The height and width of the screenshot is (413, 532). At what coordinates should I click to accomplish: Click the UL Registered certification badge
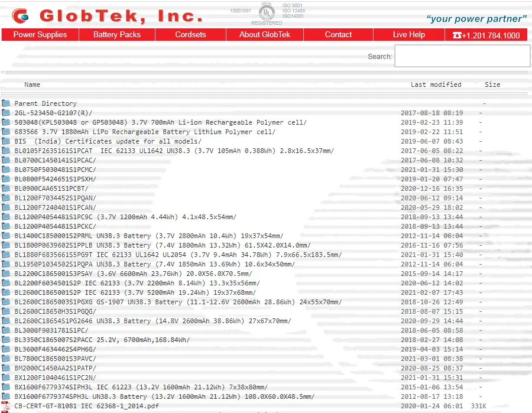pyautogui.click(x=267, y=13)
